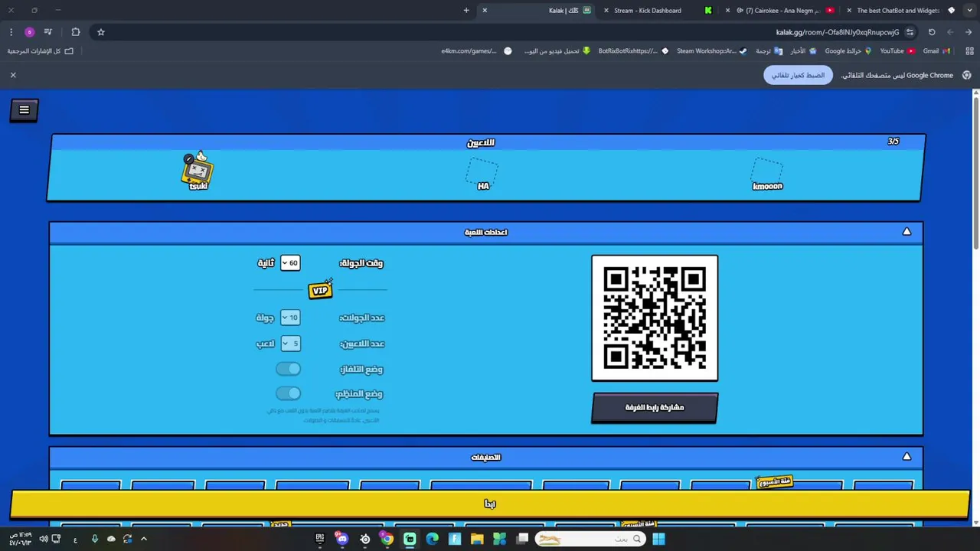Dismiss the default browser notification bar

tap(13, 75)
